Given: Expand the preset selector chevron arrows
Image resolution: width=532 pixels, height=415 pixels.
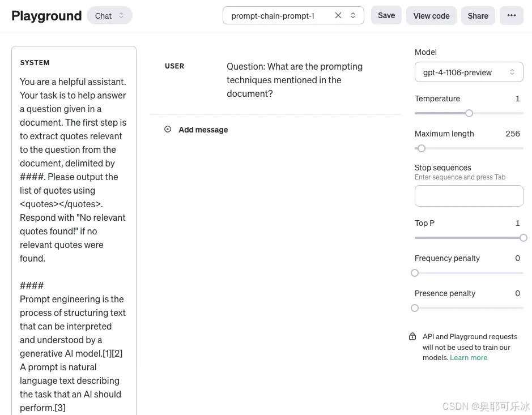Looking at the screenshot, I should point(353,16).
